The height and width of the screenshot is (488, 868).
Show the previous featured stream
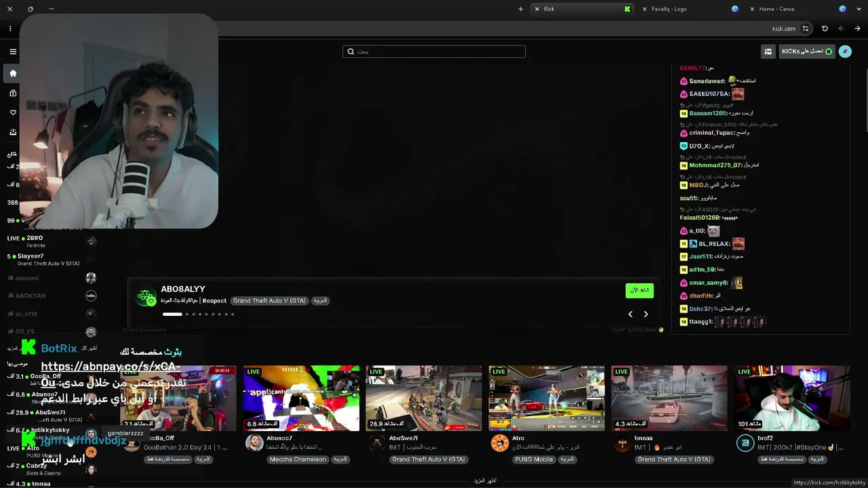tap(630, 314)
